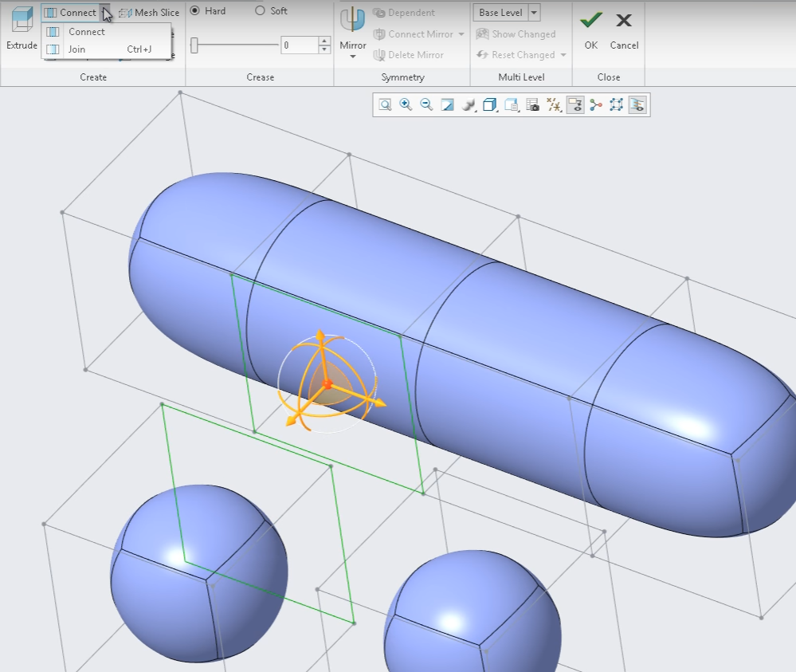The width and height of the screenshot is (796, 672).
Task: Toggle the surface visibility eye icon
Action: pos(637,105)
